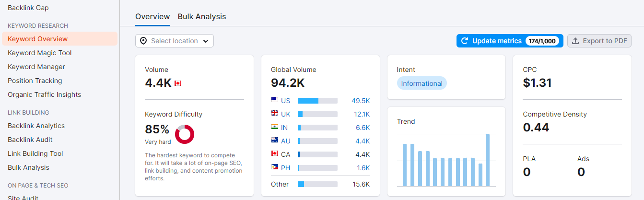Click the Canada flag in Global Volume list
Viewport: 644px width, 200px height.
[275, 154]
